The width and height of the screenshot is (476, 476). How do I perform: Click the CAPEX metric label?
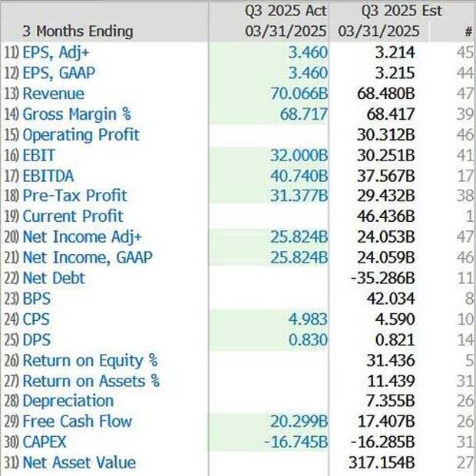pos(45,441)
